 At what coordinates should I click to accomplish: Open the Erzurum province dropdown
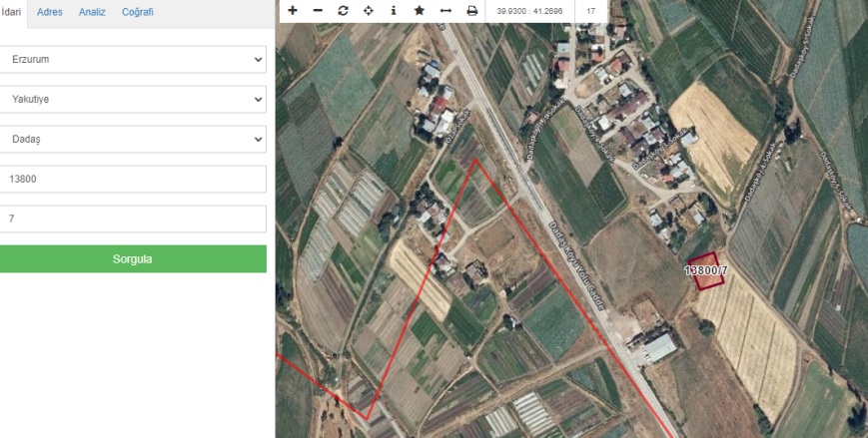133,59
